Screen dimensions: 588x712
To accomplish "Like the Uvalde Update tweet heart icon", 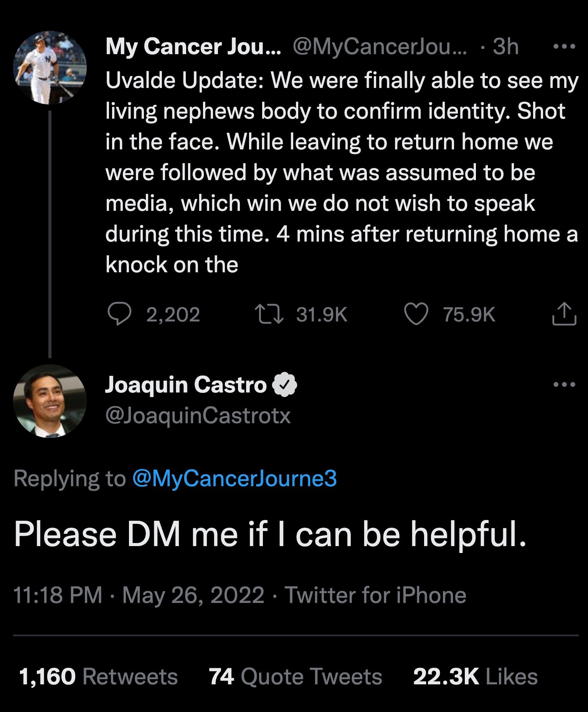I will click(x=416, y=314).
